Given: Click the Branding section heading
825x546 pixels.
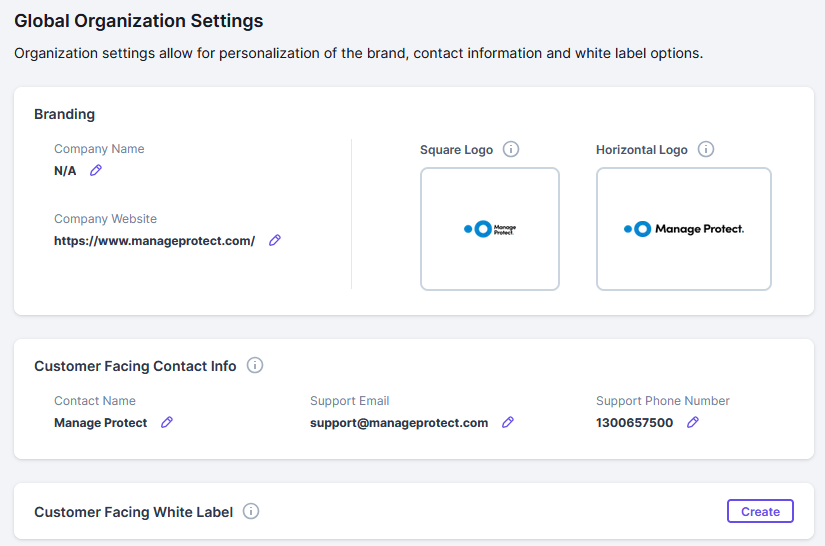Looking at the screenshot, I should coord(65,114).
